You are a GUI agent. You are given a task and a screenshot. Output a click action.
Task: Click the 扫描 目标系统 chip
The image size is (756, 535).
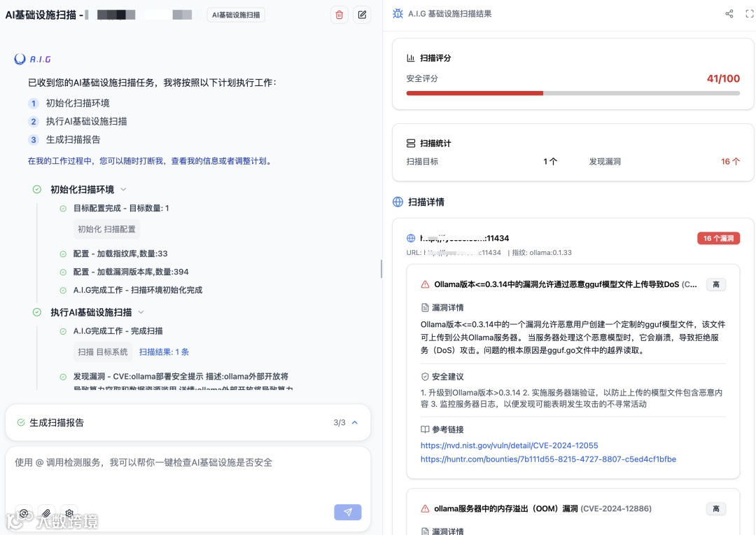pyautogui.click(x=103, y=352)
